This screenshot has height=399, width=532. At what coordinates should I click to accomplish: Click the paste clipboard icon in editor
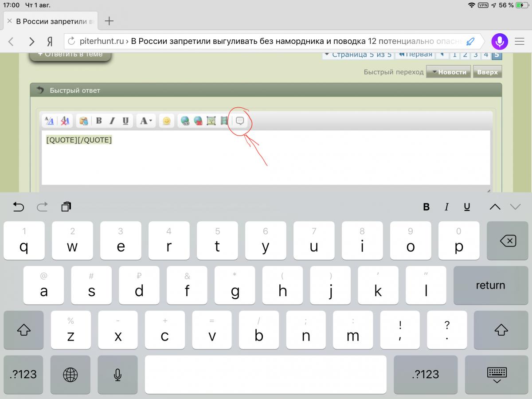[83, 121]
